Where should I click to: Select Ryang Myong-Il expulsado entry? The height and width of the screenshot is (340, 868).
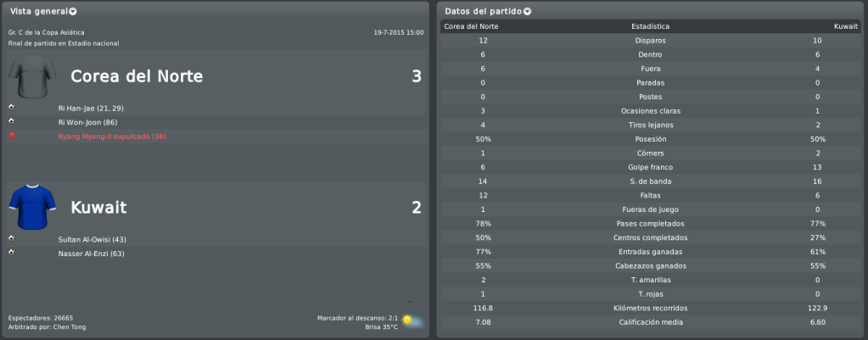pos(112,137)
